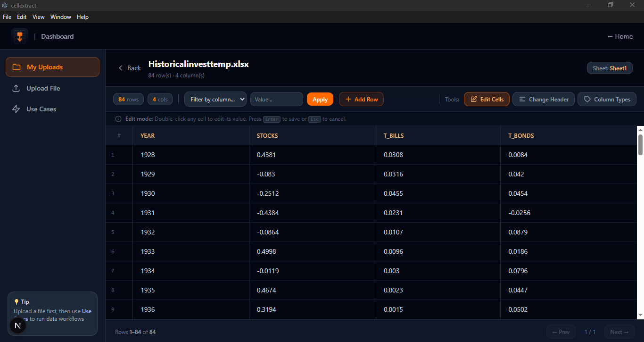The width and height of the screenshot is (644, 342).
Task: Open Use Cases lightning bolt icon
Action: pyautogui.click(x=16, y=109)
